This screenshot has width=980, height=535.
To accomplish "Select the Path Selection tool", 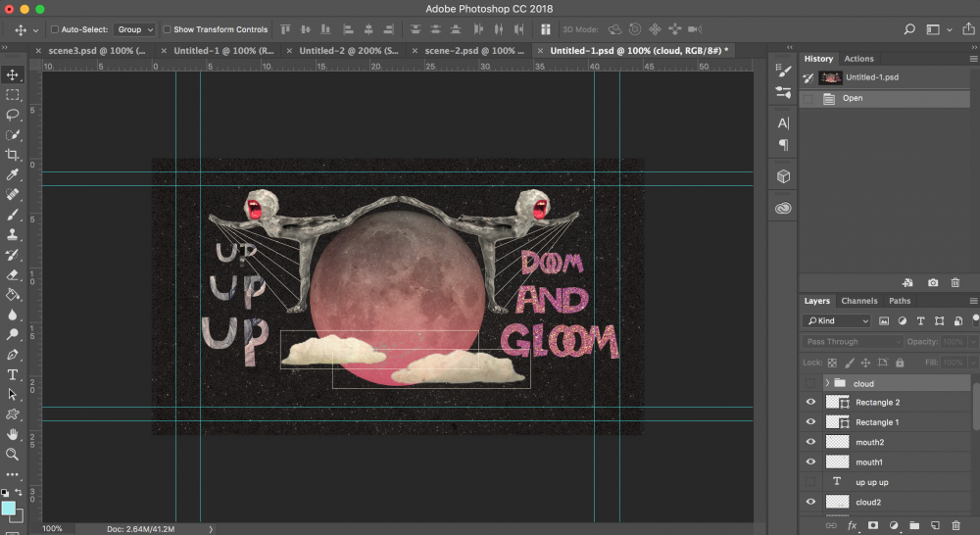I will tap(12, 394).
